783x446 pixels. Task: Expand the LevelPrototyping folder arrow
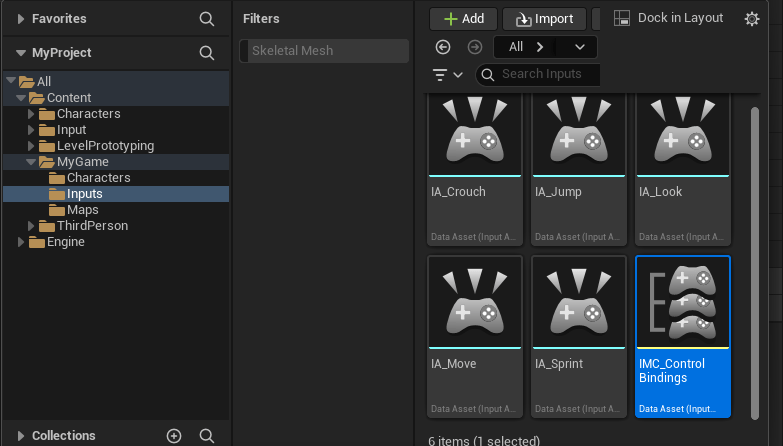coord(31,146)
